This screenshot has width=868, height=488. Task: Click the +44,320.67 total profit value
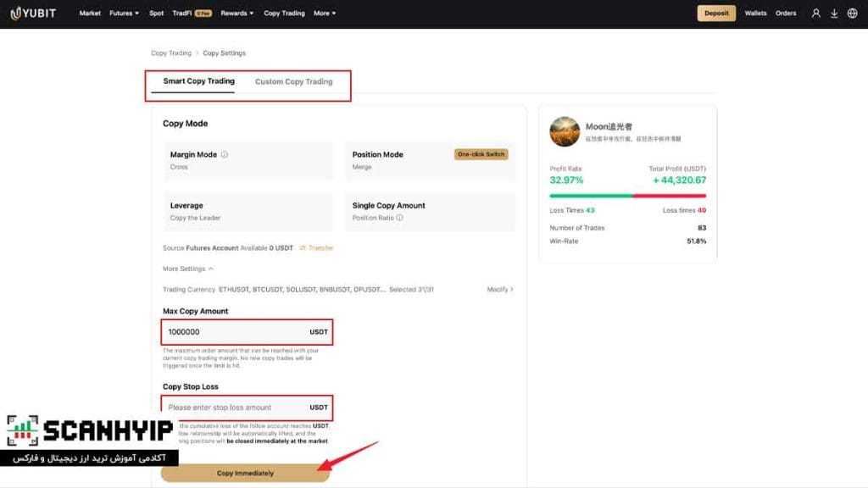679,180
